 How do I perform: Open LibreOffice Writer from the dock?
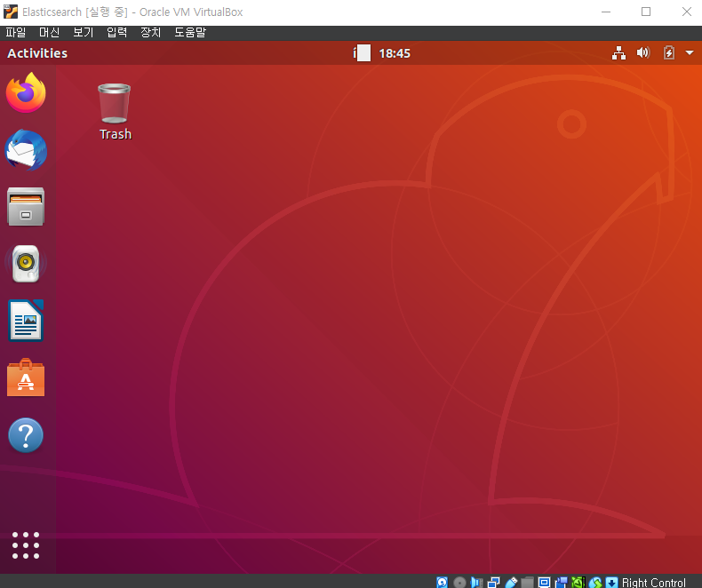[x=26, y=321]
